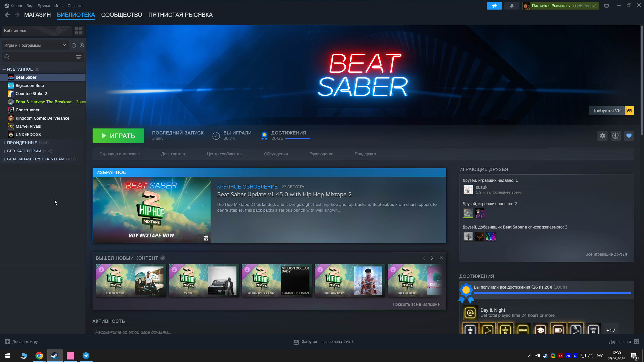Select Bigscreen Beta in favorites list
The width and height of the screenshot is (644, 362).
pyautogui.click(x=43, y=85)
